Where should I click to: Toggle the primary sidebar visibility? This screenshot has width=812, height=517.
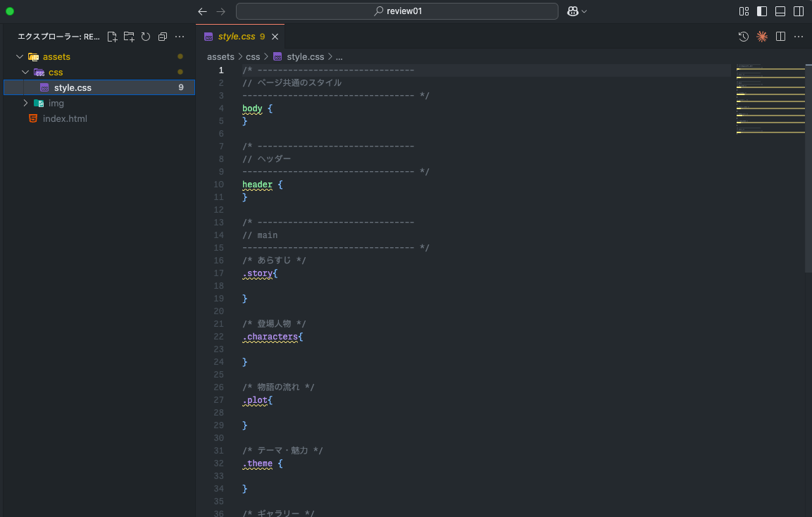click(762, 11)
